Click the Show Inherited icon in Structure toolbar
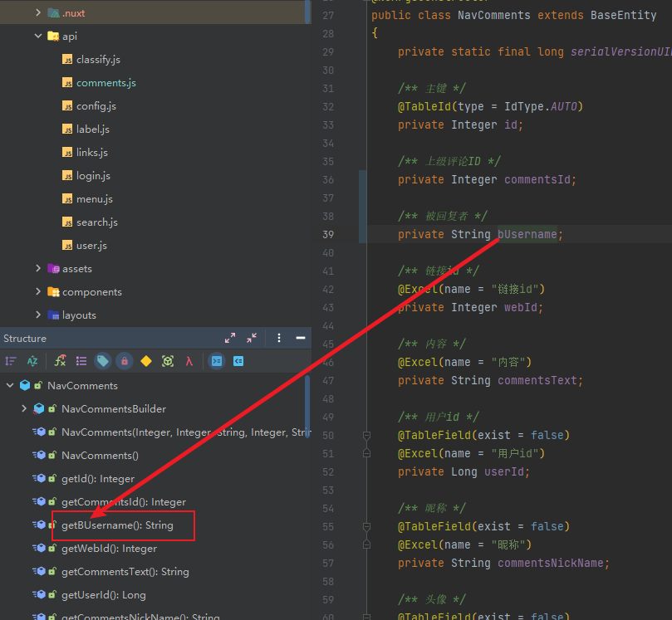672x620 pixels. click(60, 361)
